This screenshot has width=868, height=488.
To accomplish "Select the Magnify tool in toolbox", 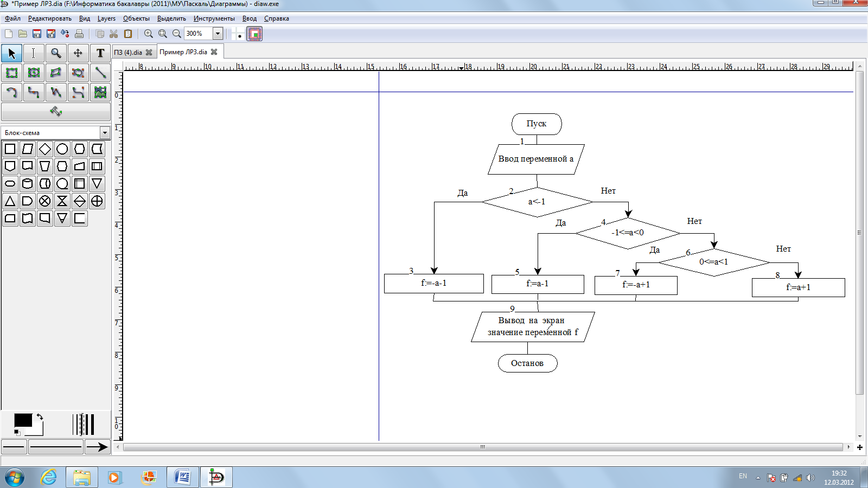I will point(56,53).
